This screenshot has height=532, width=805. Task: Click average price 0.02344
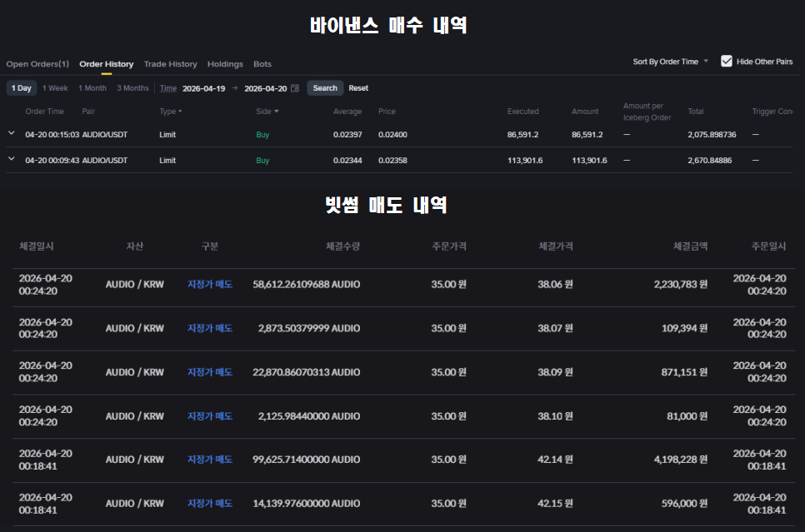[x=347, y=160]
